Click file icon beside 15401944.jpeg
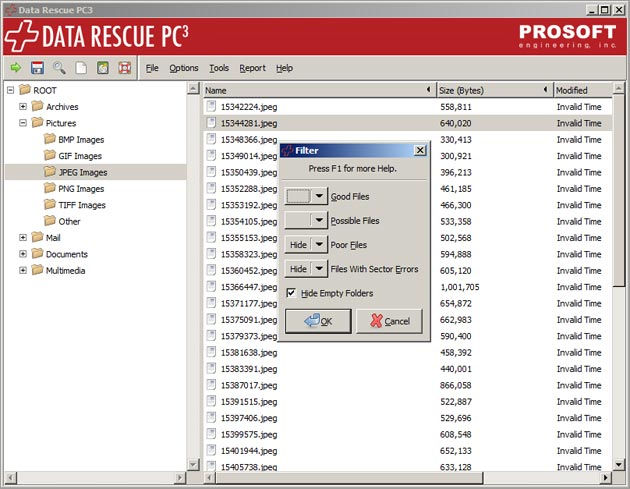 (x=211, y=450)
